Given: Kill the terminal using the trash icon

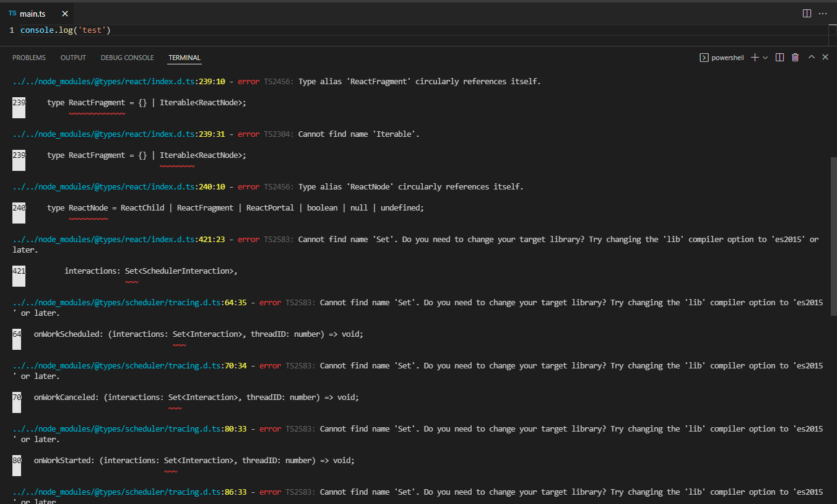Looking at the screenshot, I should point(796,57).
